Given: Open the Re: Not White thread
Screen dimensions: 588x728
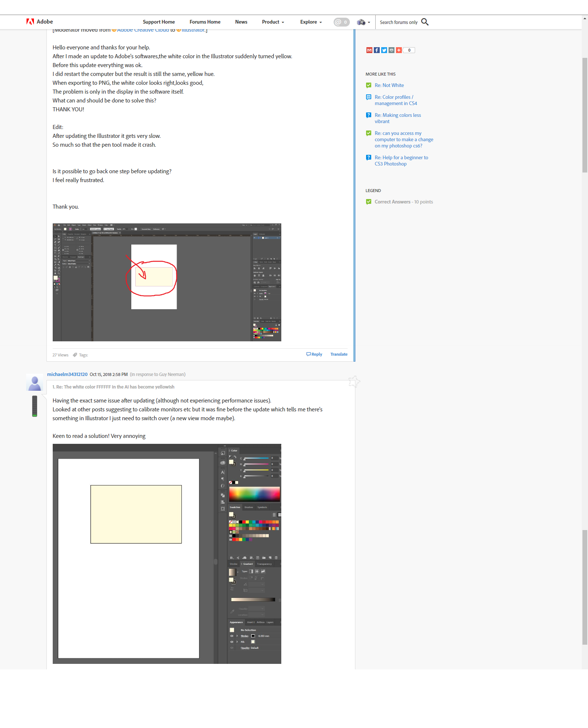Looking at the screenshot, I should [x=389, y=86].
